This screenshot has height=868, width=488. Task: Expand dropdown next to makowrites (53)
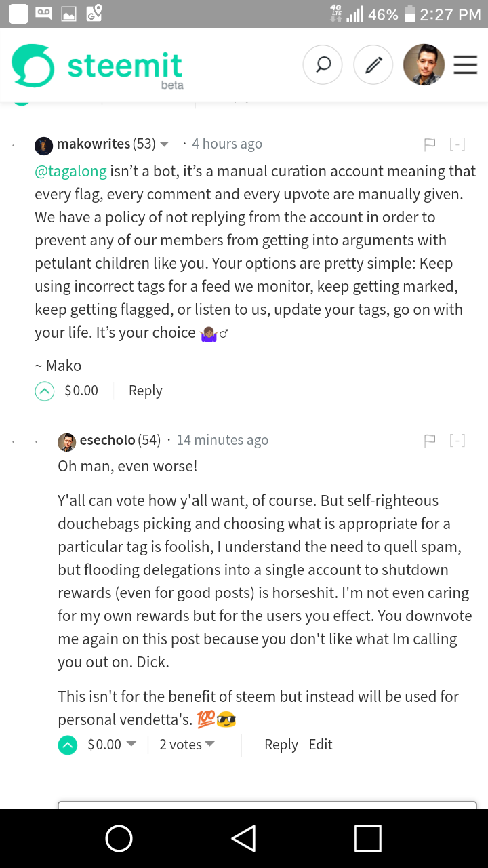tap(165, 144)
